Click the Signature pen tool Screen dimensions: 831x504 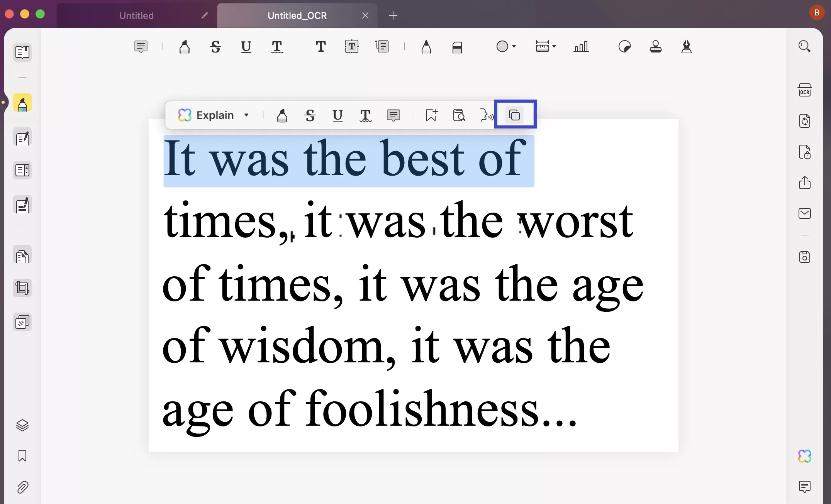(x=686, y=47)
